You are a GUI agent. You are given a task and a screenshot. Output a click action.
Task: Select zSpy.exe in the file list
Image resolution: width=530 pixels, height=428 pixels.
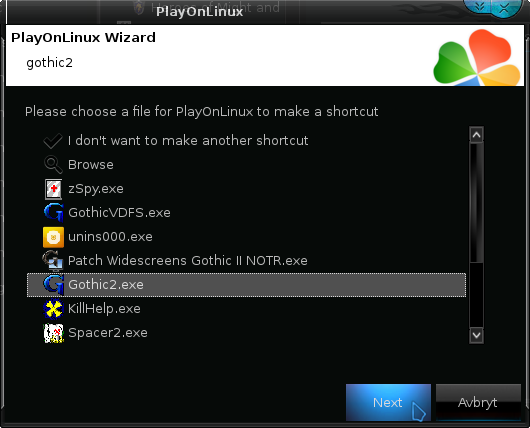pyautogui.click(x=96, y=189)
